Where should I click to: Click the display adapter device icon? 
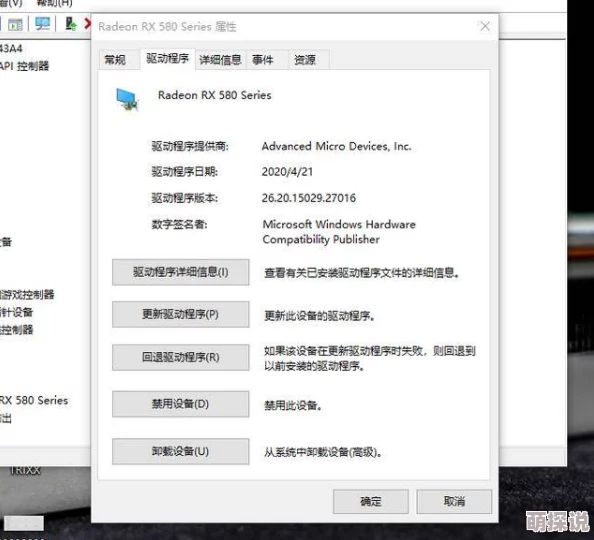point(128,99)
